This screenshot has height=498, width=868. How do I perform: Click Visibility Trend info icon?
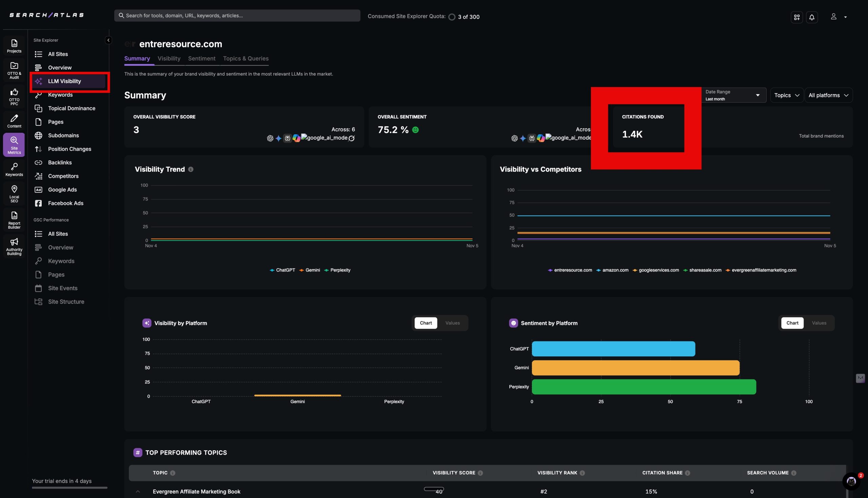[x=191, y=169]
